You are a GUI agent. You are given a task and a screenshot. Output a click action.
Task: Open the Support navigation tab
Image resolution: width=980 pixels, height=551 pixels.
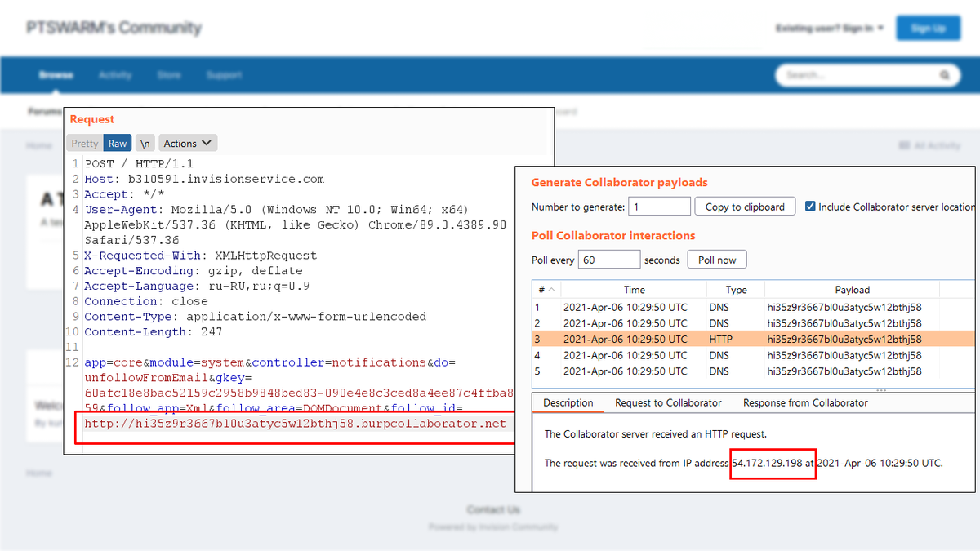click(224, 75)
